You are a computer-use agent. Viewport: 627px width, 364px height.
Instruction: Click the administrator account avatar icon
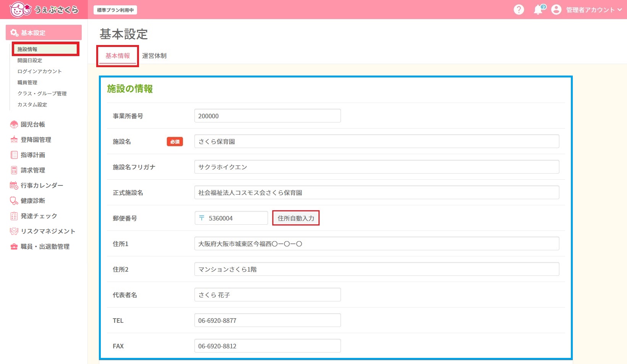[x=556, y=10]
